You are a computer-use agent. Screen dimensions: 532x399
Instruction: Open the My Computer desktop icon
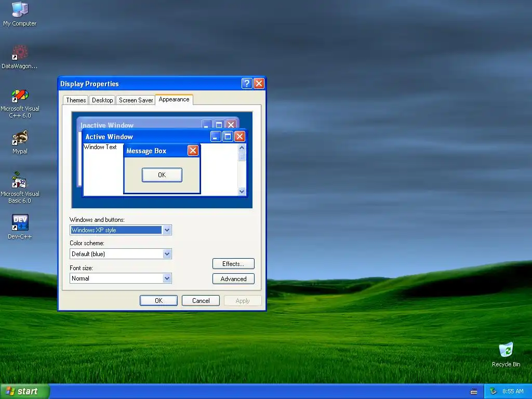click(x=20, y=14)
